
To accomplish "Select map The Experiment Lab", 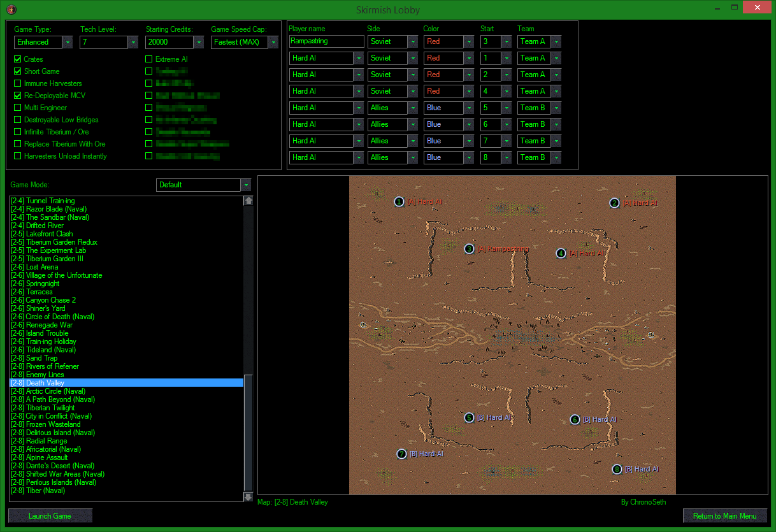I will pos(126,250).
